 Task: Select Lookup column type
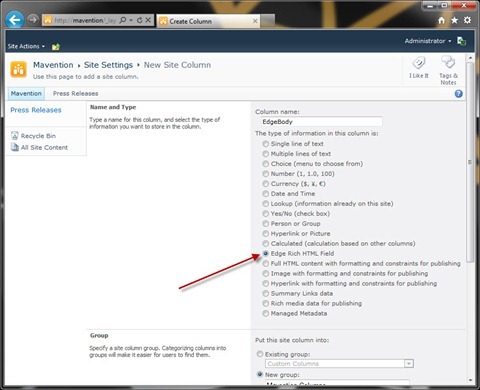(265, 204)
